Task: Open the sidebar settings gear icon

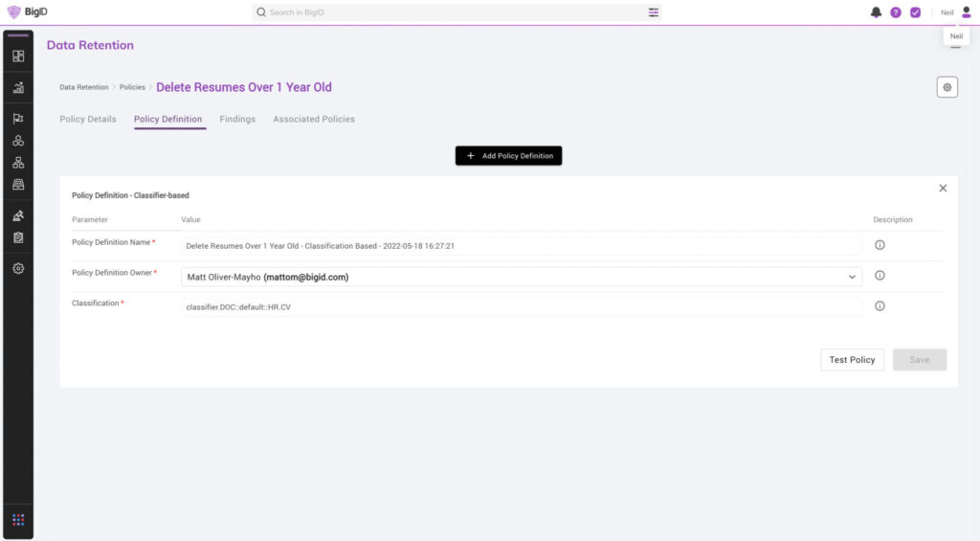Action: [18, 269]
